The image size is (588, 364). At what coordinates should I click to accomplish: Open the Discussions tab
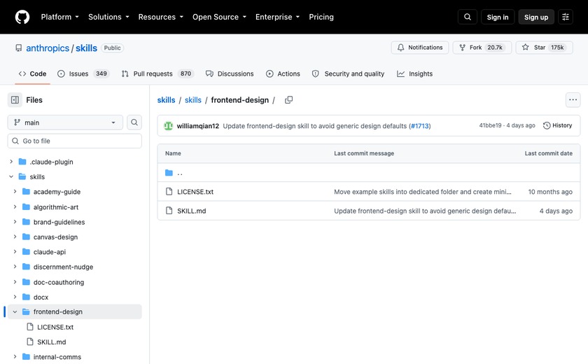(230, 73)
